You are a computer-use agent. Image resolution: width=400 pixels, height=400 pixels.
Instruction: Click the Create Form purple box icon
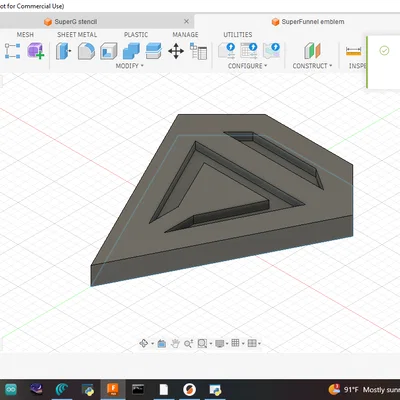[x=36, y=51]
